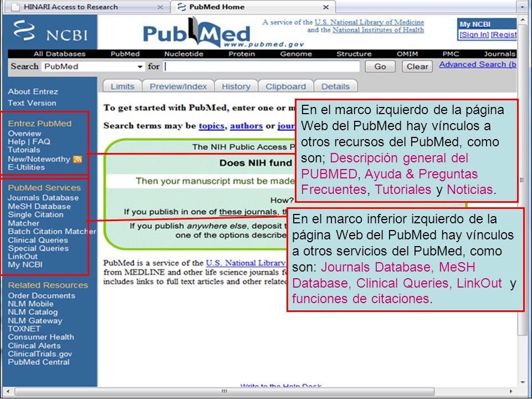Open My NCBI link in sidebar
The image size is (532, 399).
[25, 265]
